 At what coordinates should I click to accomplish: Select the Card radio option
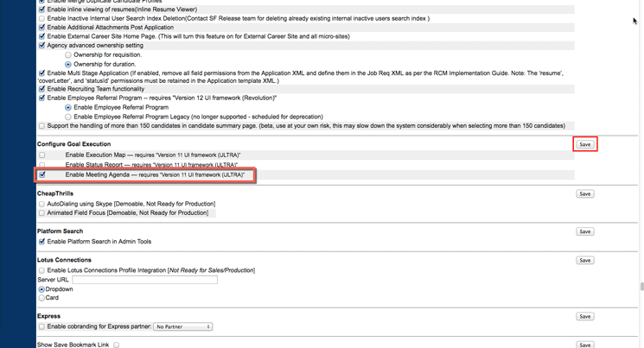click(41, 298)
